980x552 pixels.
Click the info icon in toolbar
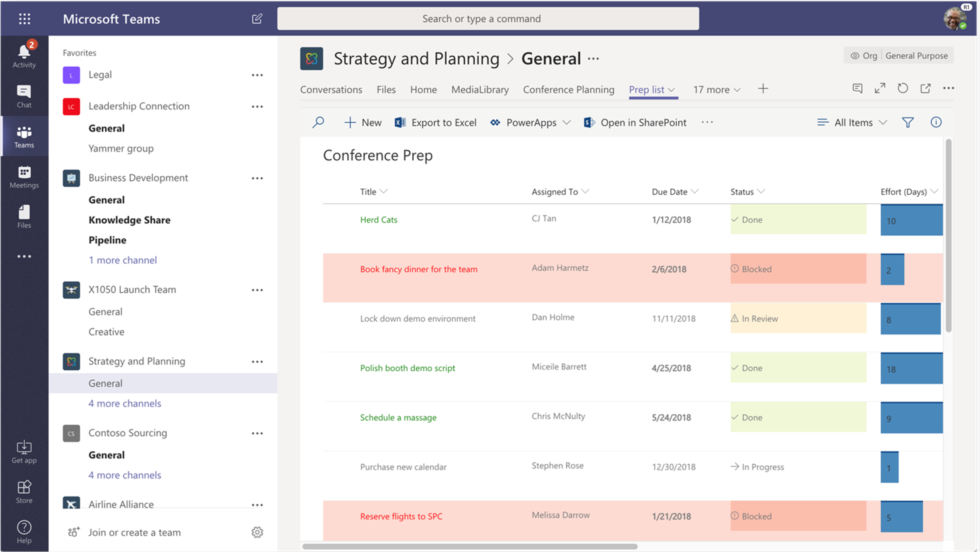coord(936,122)
